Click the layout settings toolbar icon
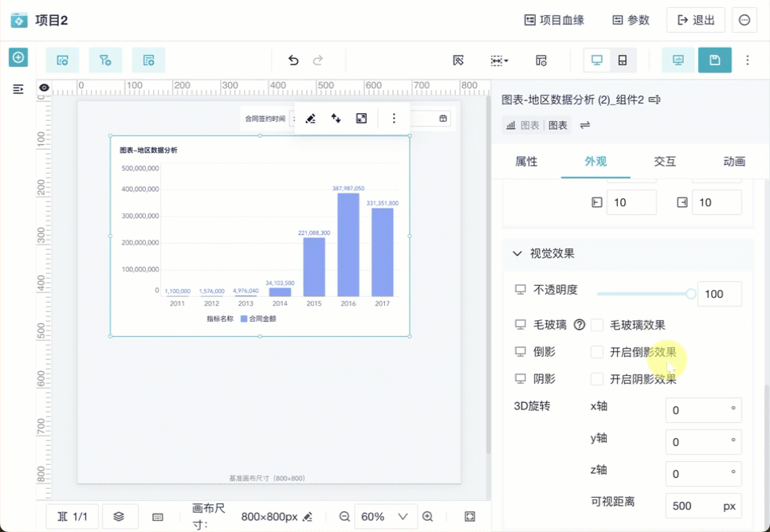770x532 pixels. pos(540,61)
